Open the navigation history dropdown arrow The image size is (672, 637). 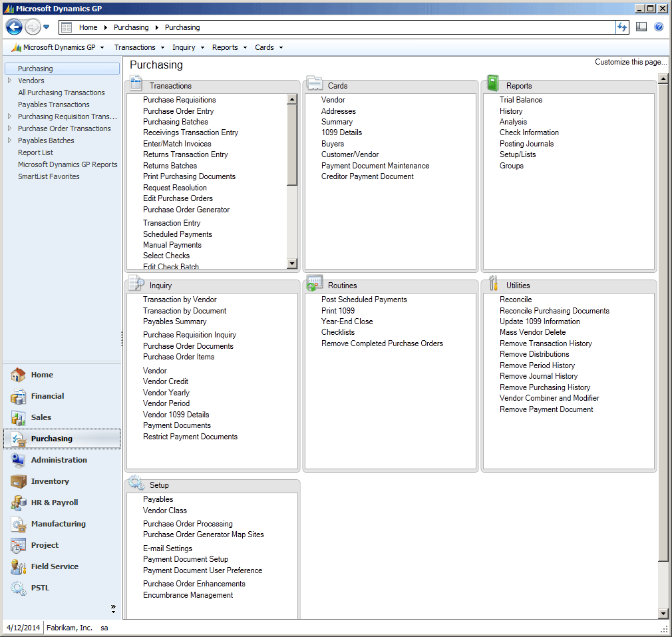tap(47, 27)
